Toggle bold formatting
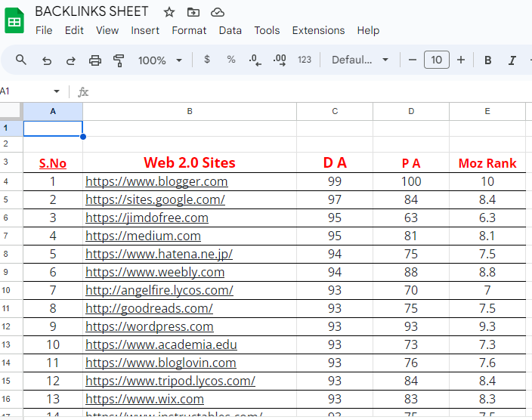The height and width of the screenshot is (420, 532). [x=488, y=60]
